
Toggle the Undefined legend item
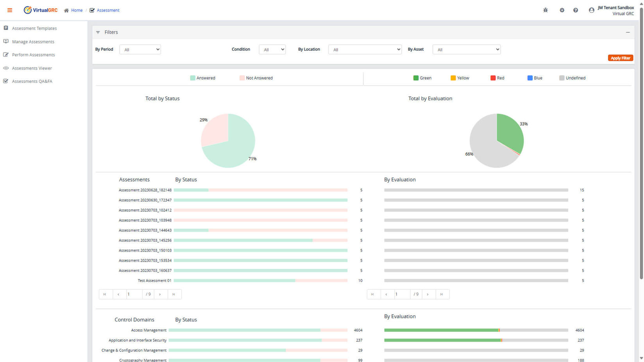tap(572, 78)
